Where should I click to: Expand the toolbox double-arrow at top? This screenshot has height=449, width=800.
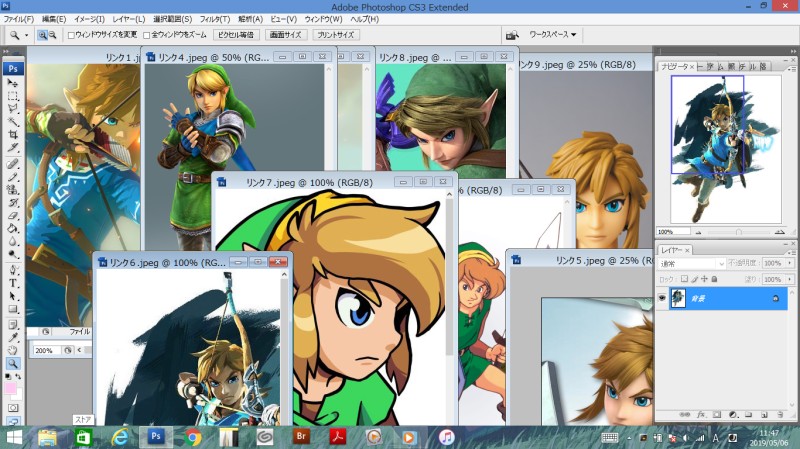pos(6,52)
